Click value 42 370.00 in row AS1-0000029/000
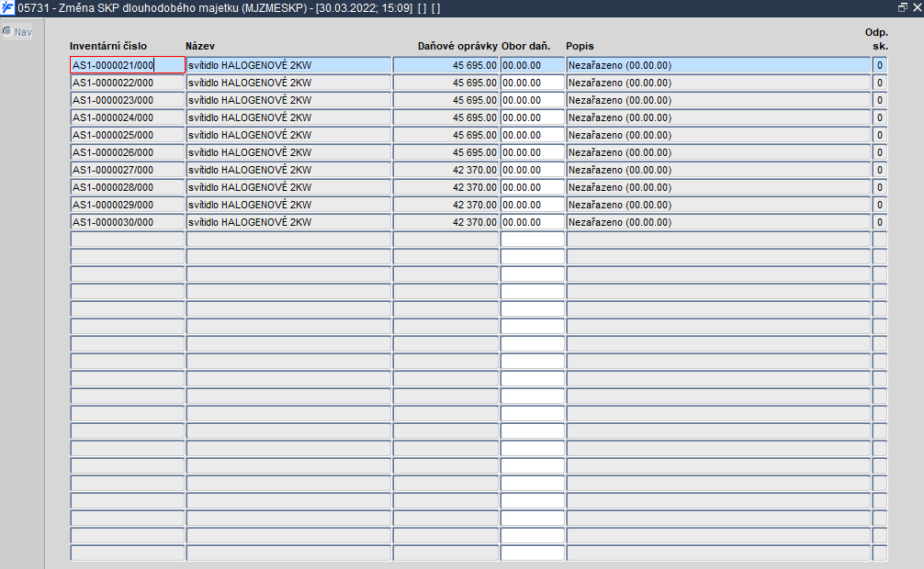Image resolution: width=924 pixels, height=569 pixels. tap(445, 205)
